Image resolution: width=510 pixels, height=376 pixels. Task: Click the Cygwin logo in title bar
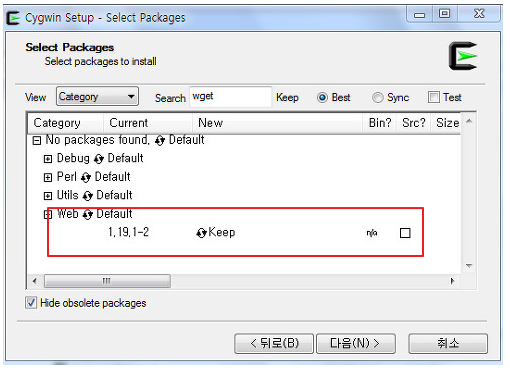click(x=13, y=18)
